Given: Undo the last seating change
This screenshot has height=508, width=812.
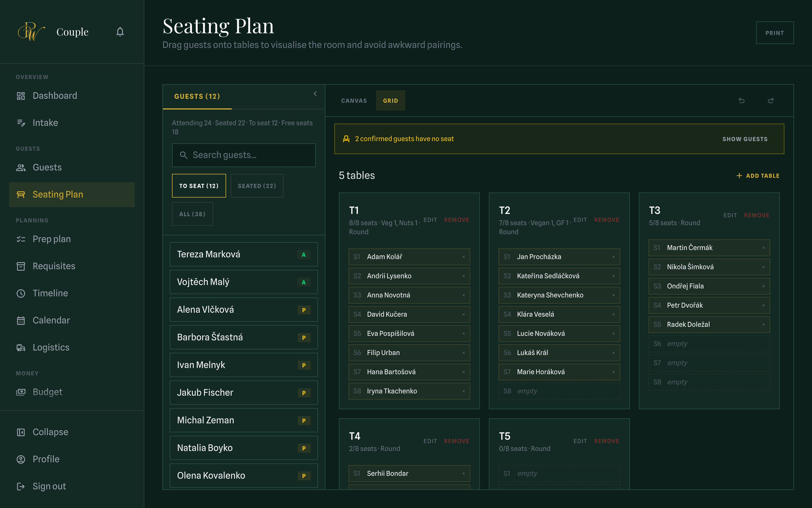Looking at the screenshot, I should [742, 100].
